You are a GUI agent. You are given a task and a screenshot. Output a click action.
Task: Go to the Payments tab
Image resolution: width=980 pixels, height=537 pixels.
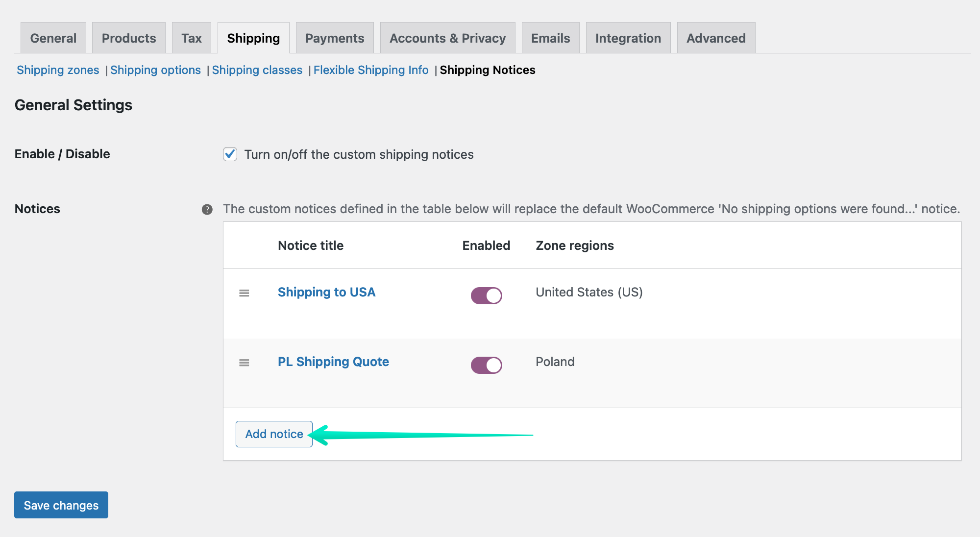click(x=335, y=38)
